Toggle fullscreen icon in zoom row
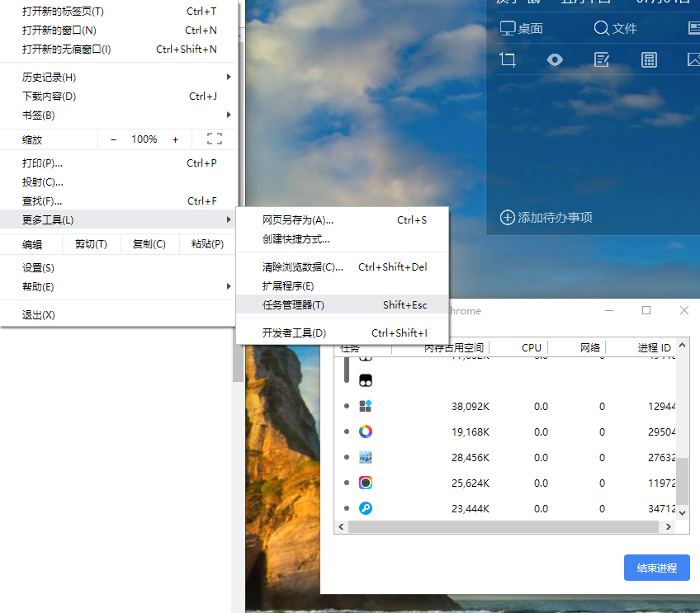 pyautogui.click(x=215, y=139)
